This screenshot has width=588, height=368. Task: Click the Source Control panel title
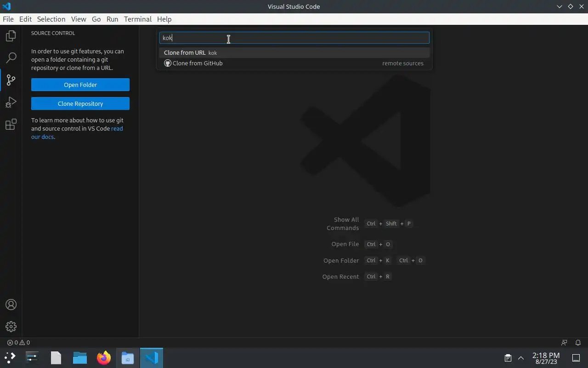click(x=53, y=33)
